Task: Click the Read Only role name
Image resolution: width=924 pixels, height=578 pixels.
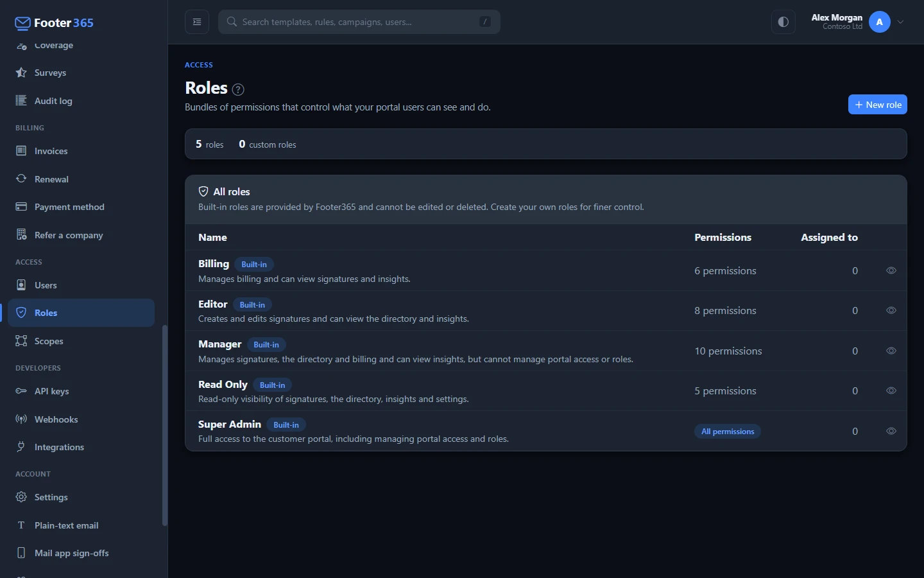Action: tap(223, 385)
